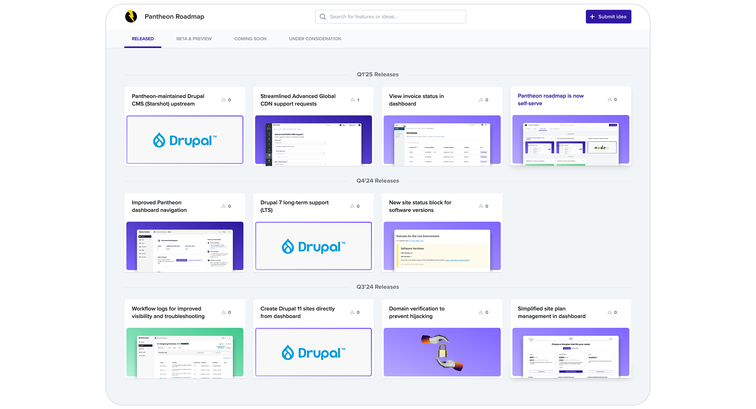Click the Pantheon logo icon
This screenshot has width=756, height=409.
130,16
